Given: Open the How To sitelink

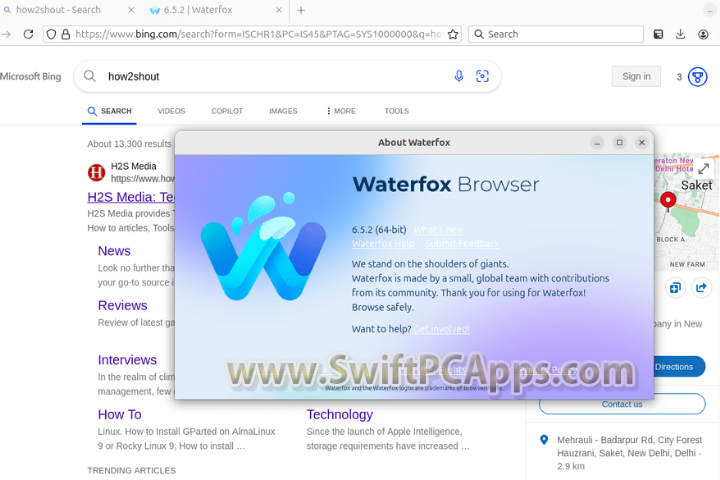Looking at the screenshot, I should (119, 414).
